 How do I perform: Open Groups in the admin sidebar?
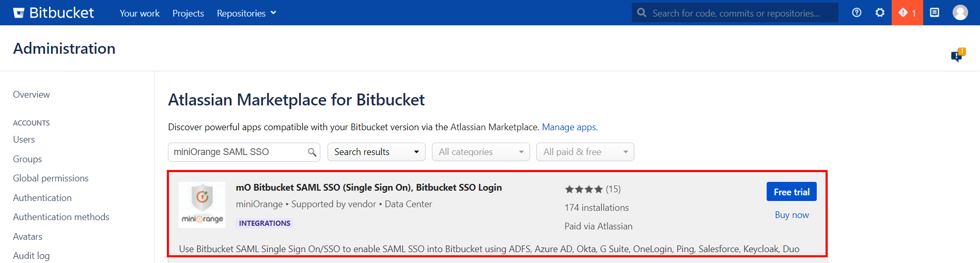(27, 159)
